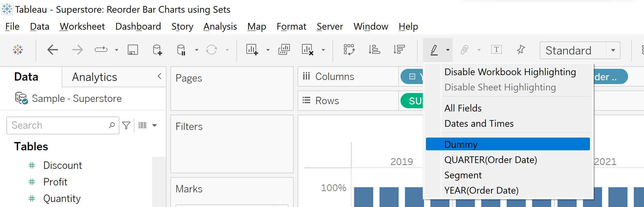The height and width of the screenshot is (207, 644).
Task: Click the 2019 column header
Action: [x=401, y=162]
